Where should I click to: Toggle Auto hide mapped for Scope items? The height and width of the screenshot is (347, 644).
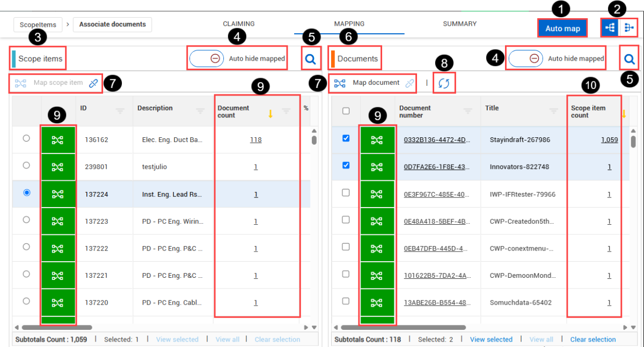(x=208, y=58)
